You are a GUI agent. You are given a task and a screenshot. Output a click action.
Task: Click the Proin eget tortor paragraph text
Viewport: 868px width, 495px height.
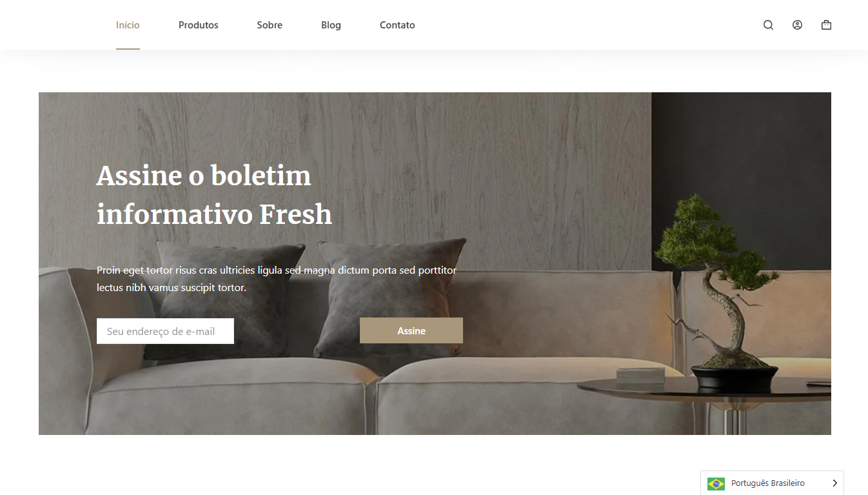click(x=277, y=279)
